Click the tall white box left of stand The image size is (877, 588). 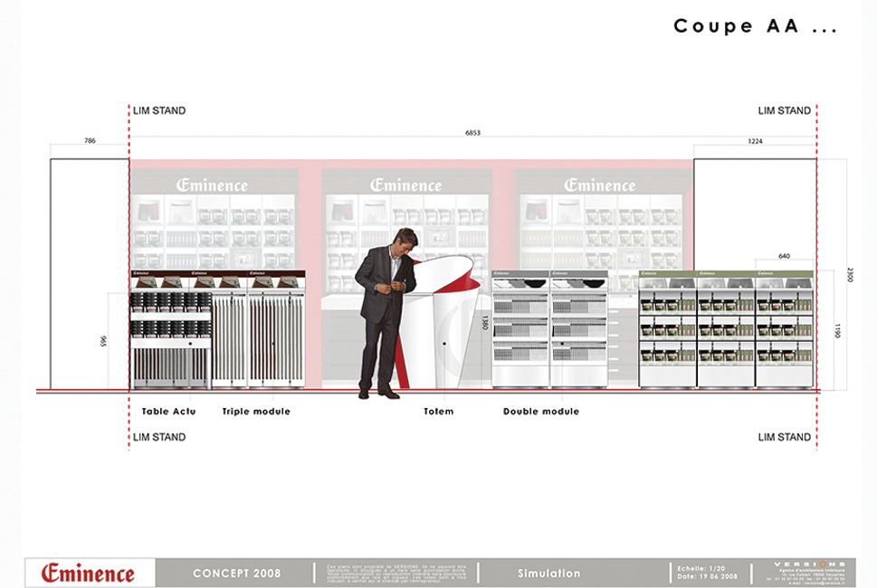point(90,274)
